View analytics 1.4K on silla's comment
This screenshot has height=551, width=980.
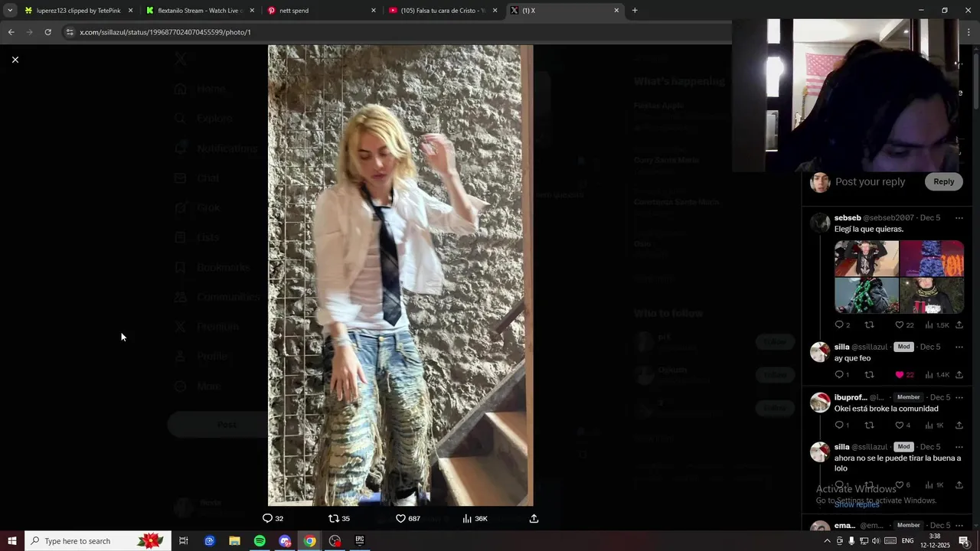929,374
